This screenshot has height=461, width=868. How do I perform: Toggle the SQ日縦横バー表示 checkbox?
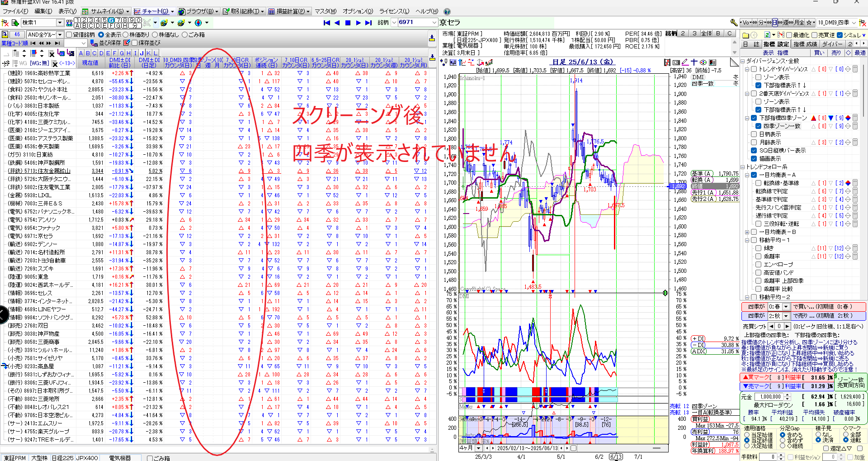click(x=754, y=151)
